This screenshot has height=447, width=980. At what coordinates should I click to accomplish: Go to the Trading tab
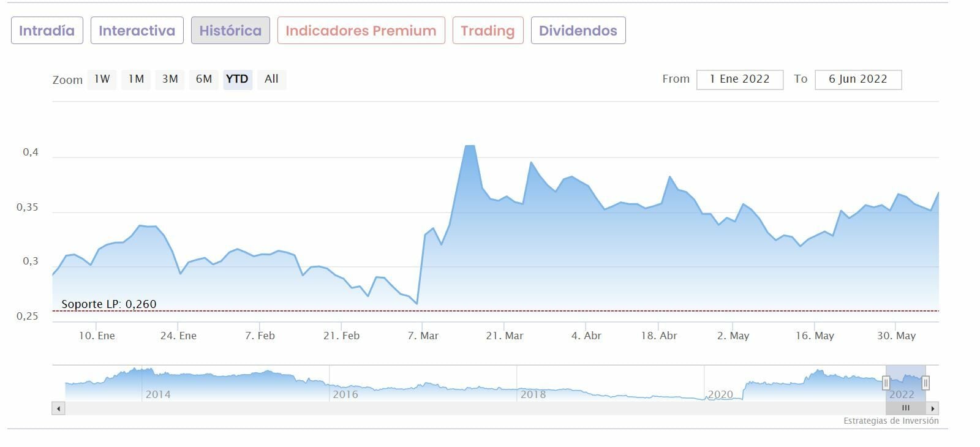(488, 31)
